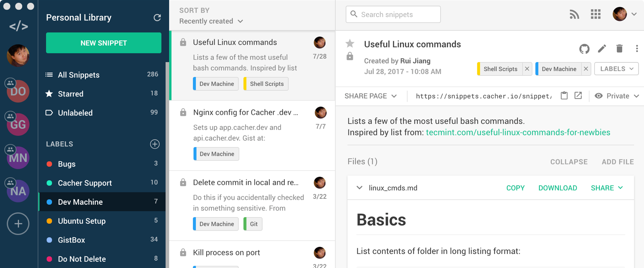The width and height of the screenshot is (644, 268).
Task: Delete snippet using the trash icon
Action: 620,49
